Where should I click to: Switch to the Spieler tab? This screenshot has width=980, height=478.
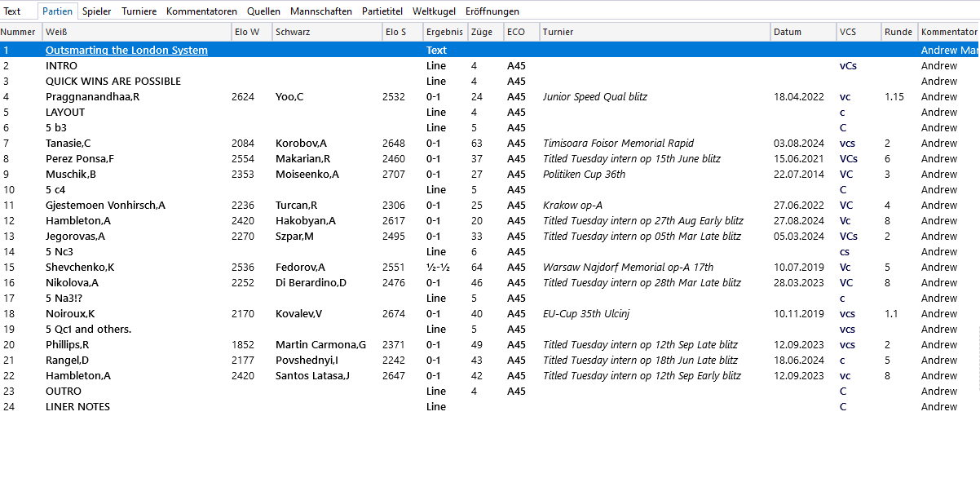96,11
